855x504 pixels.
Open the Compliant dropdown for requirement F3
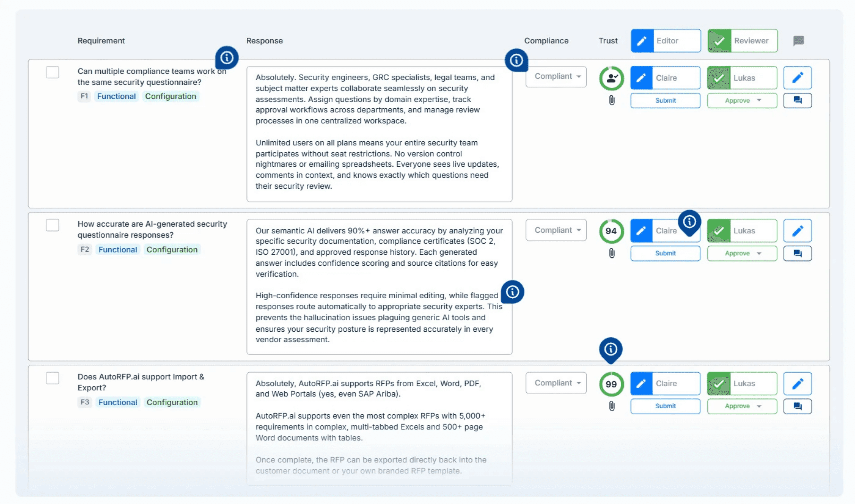[x=556, y=383]
